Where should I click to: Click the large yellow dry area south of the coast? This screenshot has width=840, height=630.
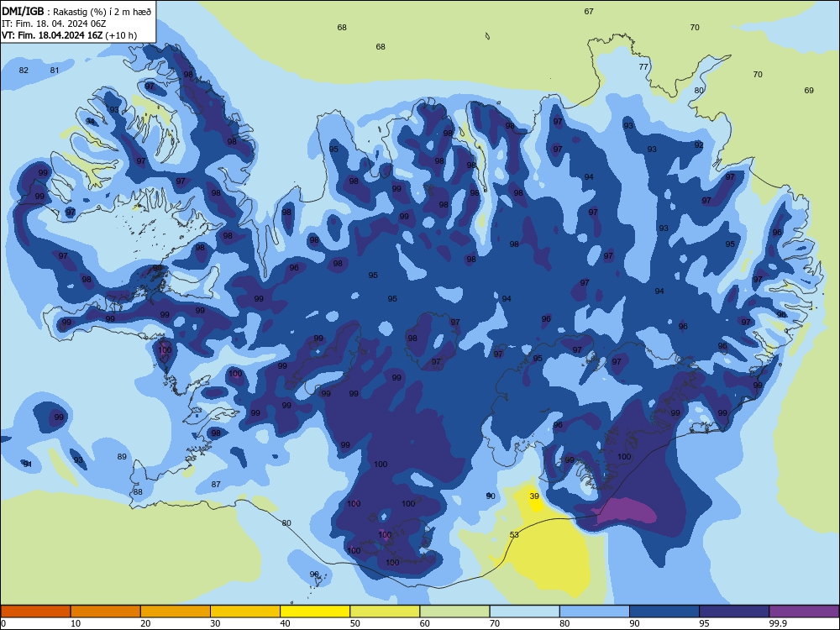point(552,557)
